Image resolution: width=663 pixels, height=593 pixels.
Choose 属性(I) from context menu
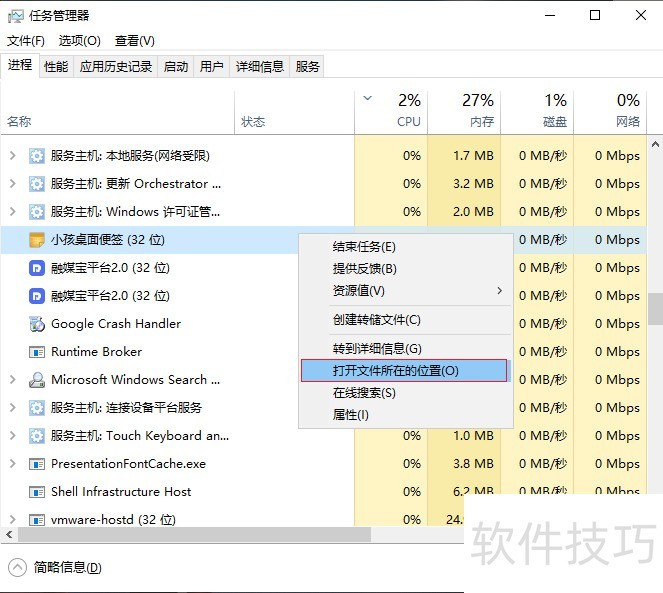[x=406, y=415]
